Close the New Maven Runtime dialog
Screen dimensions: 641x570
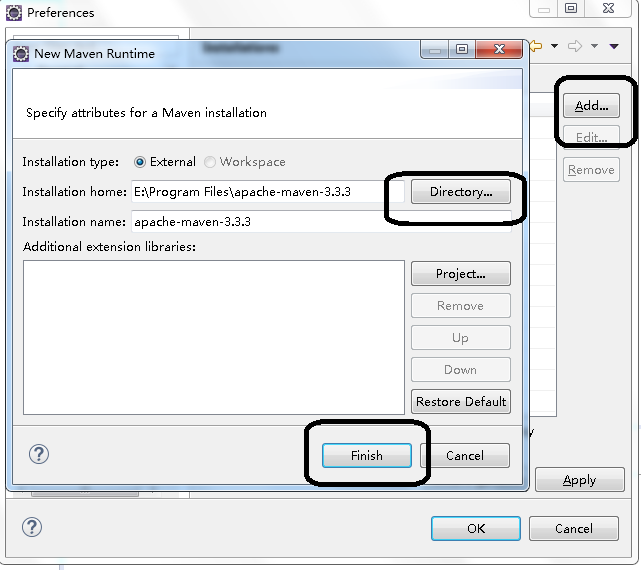[x=499, y=49]
